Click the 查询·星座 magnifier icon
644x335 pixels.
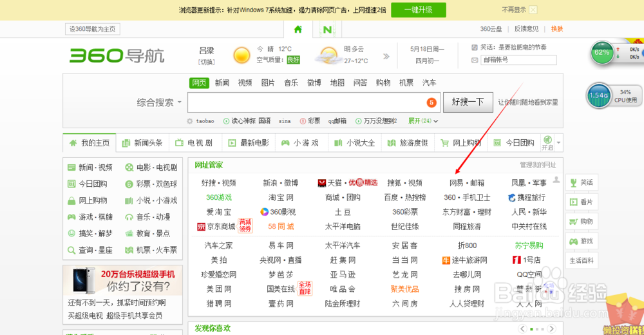71,250
